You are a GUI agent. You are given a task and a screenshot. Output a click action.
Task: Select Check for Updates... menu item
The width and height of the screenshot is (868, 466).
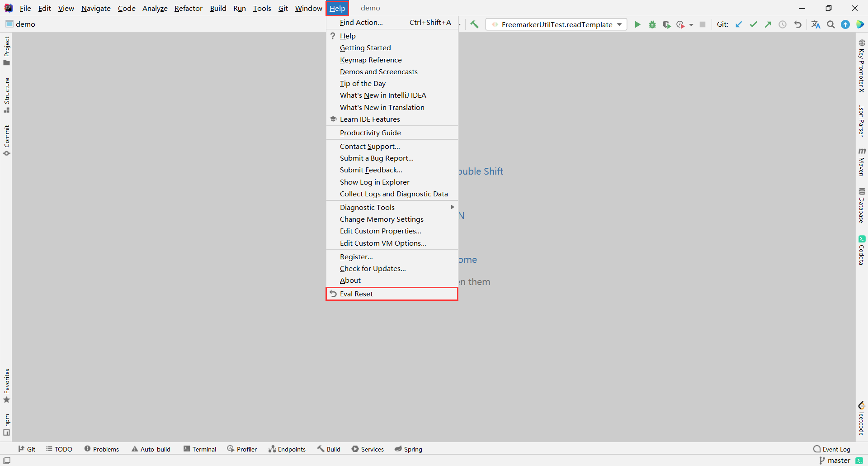point(392,268)
